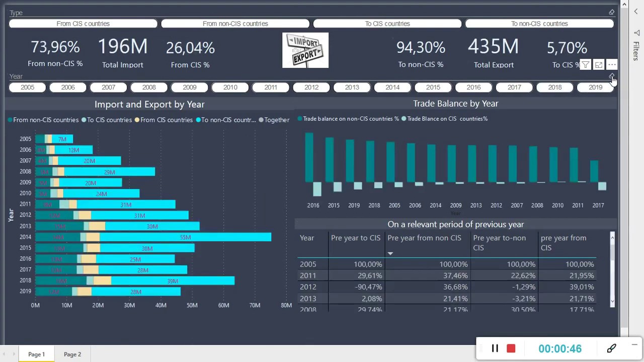Select year 2012 in the slicer

click(311, 87)
